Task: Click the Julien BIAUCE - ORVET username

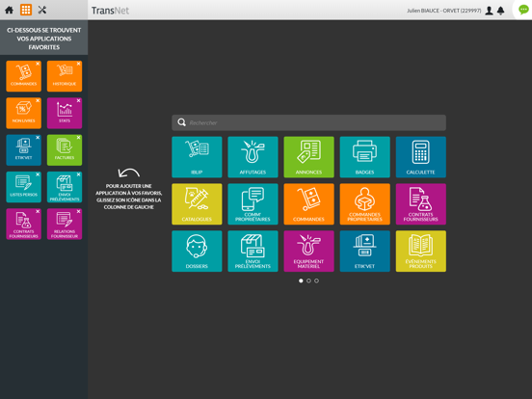Action: tap(443, 11)
